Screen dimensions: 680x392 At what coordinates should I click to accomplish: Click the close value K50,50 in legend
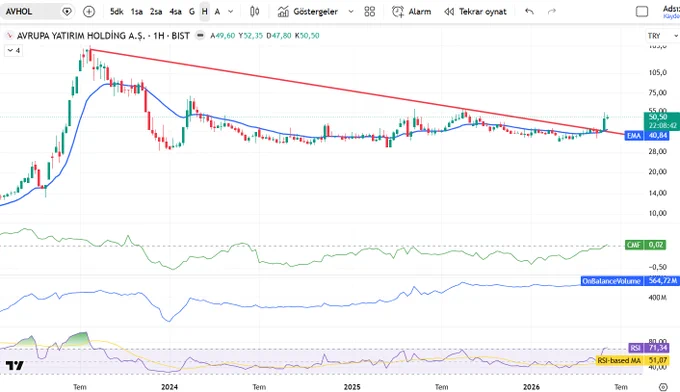307,36
